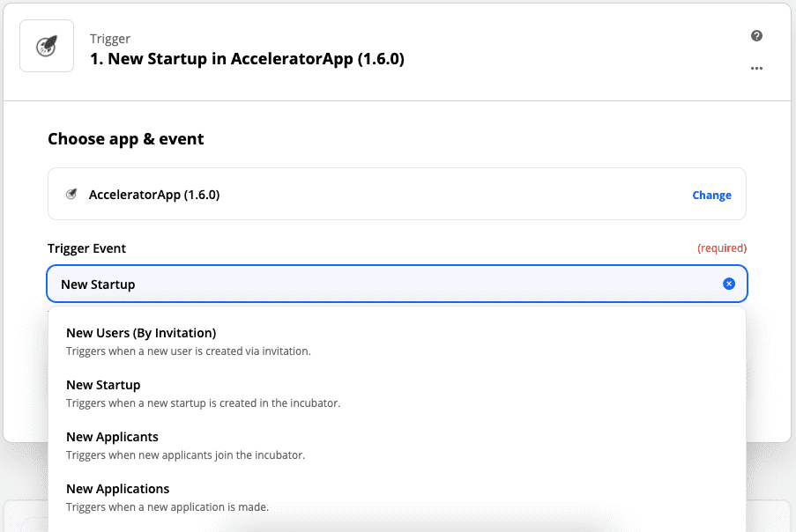Pick the New Applicants trigger option
The height and width of the screenshot is (532, 796).
[112, 437]
